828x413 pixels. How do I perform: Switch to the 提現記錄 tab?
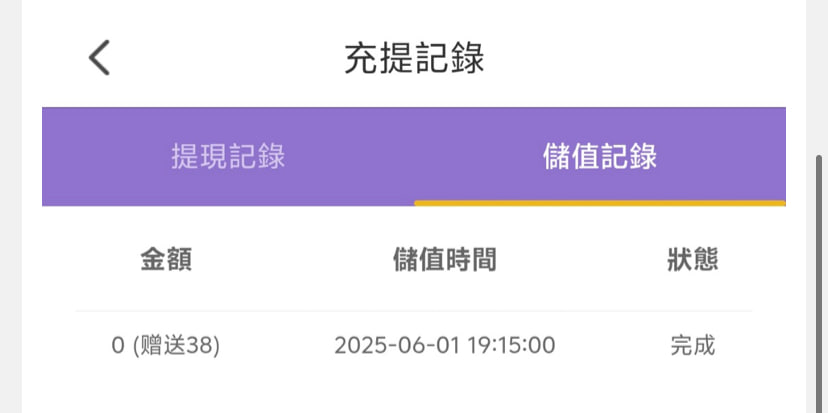[x=228, y=157]
